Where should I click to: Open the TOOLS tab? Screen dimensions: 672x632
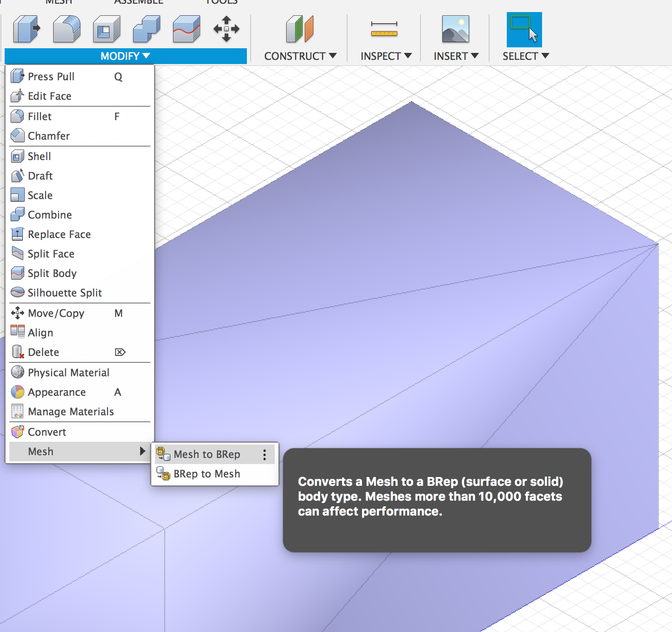coord(221,2)
